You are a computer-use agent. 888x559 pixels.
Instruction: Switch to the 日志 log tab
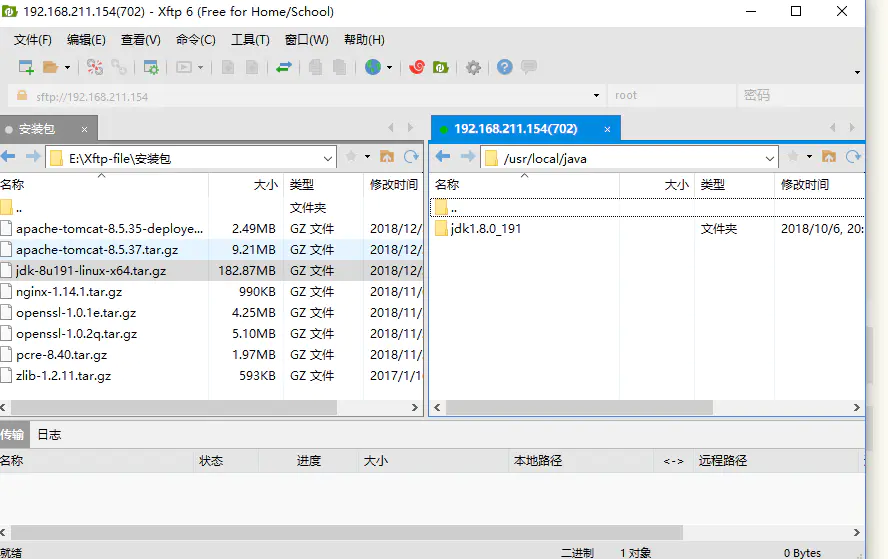point(49,435)
